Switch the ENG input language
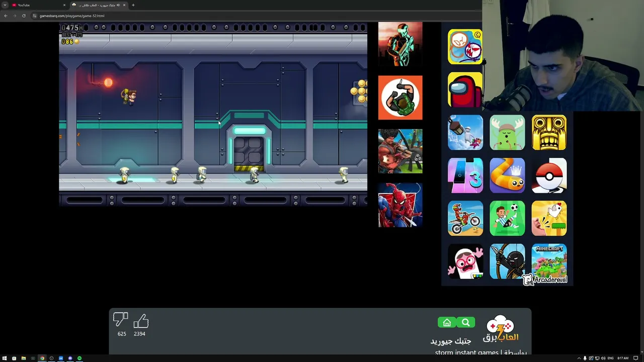This screenshot has width=644, height=362. (611, 358)
